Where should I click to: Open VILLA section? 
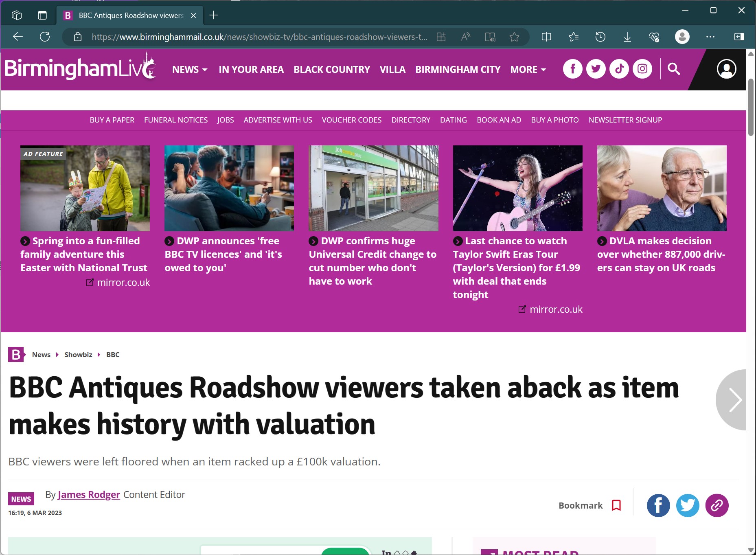[x=392, y=70]
